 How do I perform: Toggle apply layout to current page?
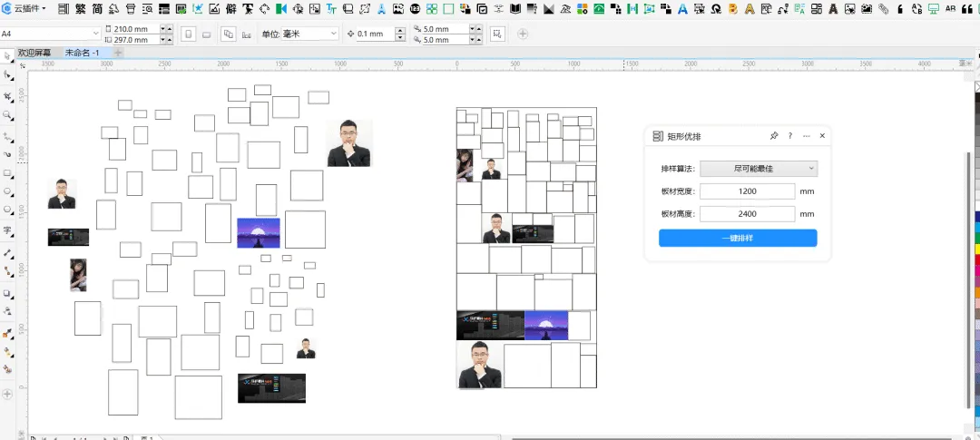click(246, 34)
